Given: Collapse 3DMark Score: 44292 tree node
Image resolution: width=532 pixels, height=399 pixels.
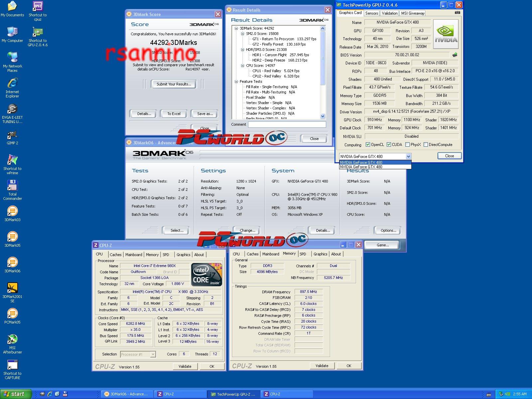Looking at the screenshot, I should pyautogui.click(x=236, y=28).
